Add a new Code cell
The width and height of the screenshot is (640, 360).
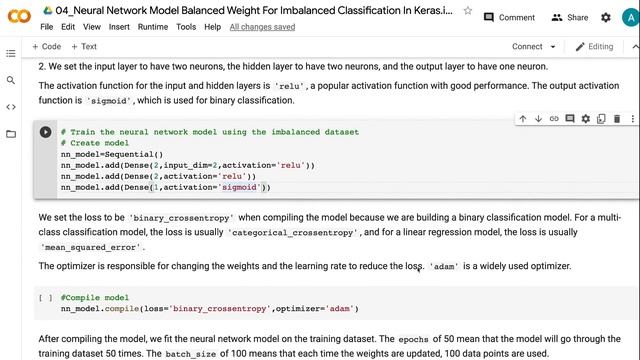pyautogui.click(x=47, y=47)
